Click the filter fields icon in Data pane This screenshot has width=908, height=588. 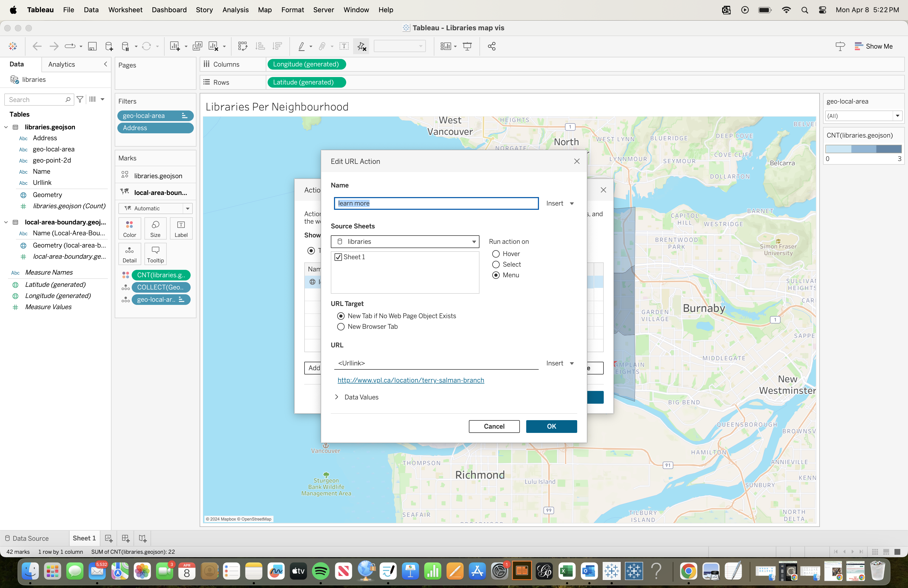point(80,100)
